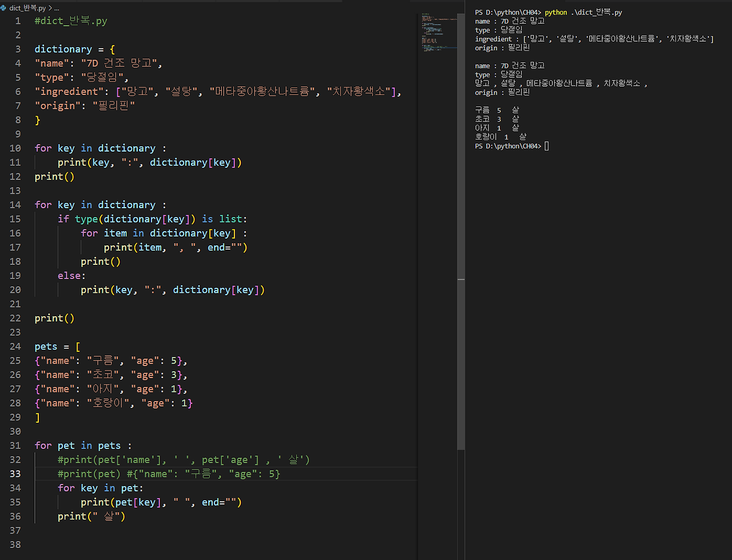Click the "origin": "필리핀" entry in code

[85, 105]
